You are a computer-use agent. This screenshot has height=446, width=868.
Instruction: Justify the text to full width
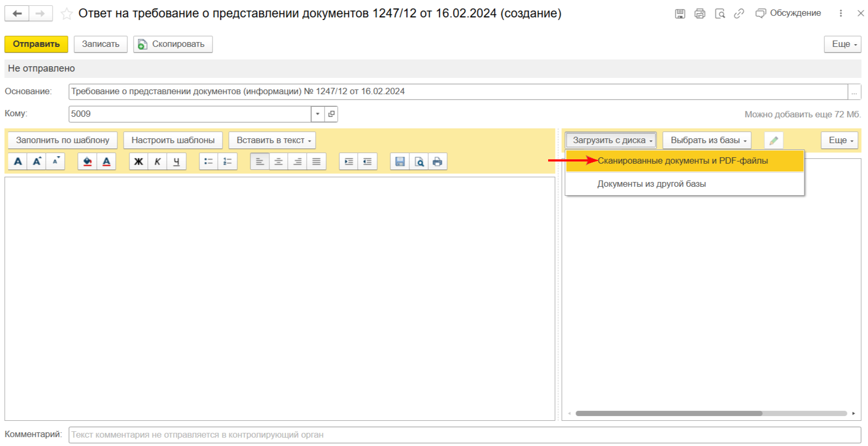(x=317, y=161)
